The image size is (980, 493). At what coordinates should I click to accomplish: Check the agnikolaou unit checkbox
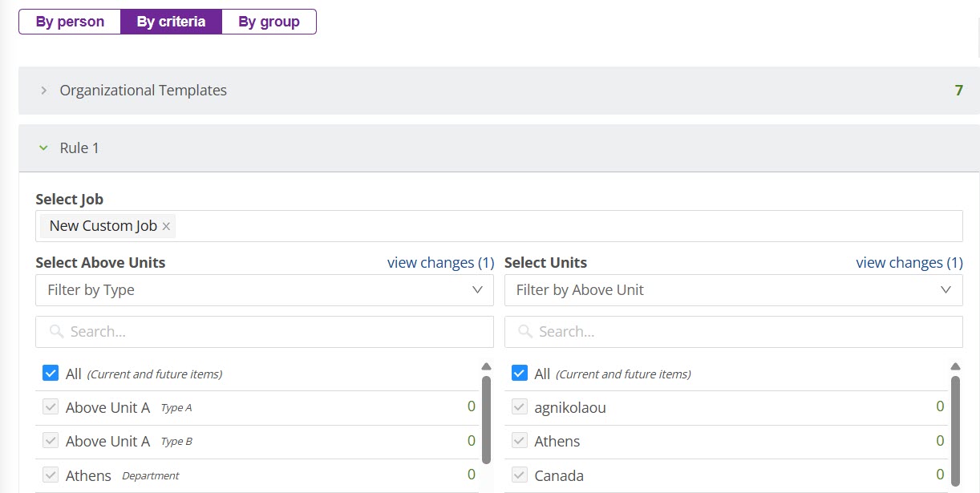point(519,407)
